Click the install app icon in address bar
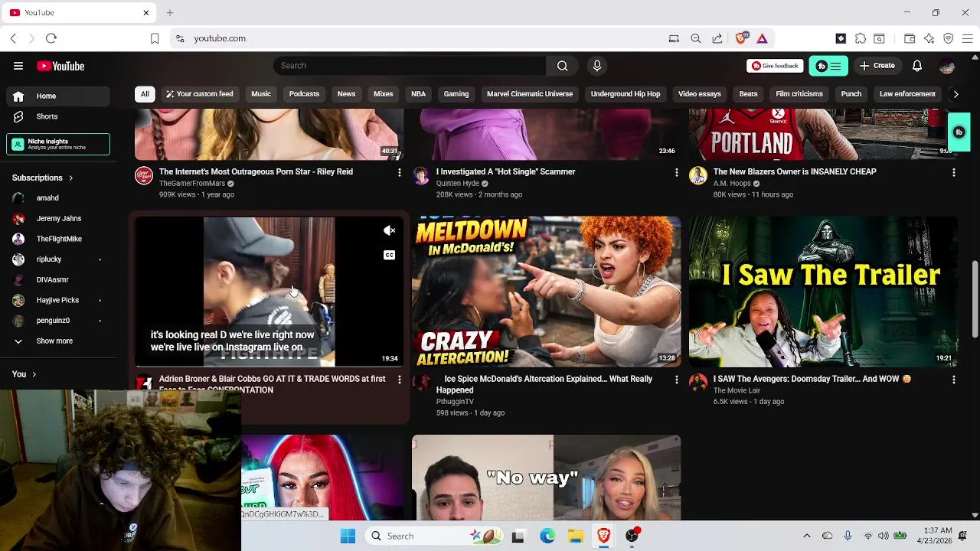980x551 pixels. (x=674, y=38)
